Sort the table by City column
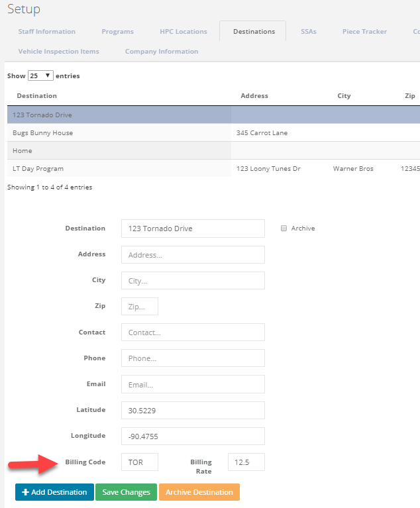Viewport: 420px width, 508px height. pos(344,96)
